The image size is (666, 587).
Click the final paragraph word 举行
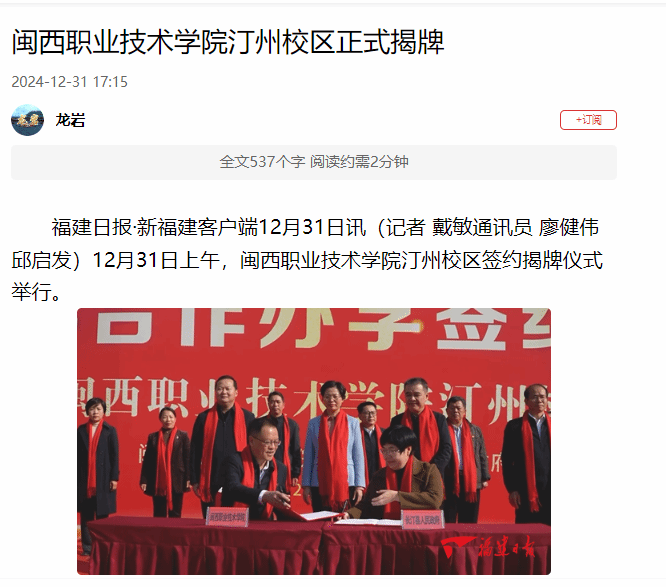[31, 292]
